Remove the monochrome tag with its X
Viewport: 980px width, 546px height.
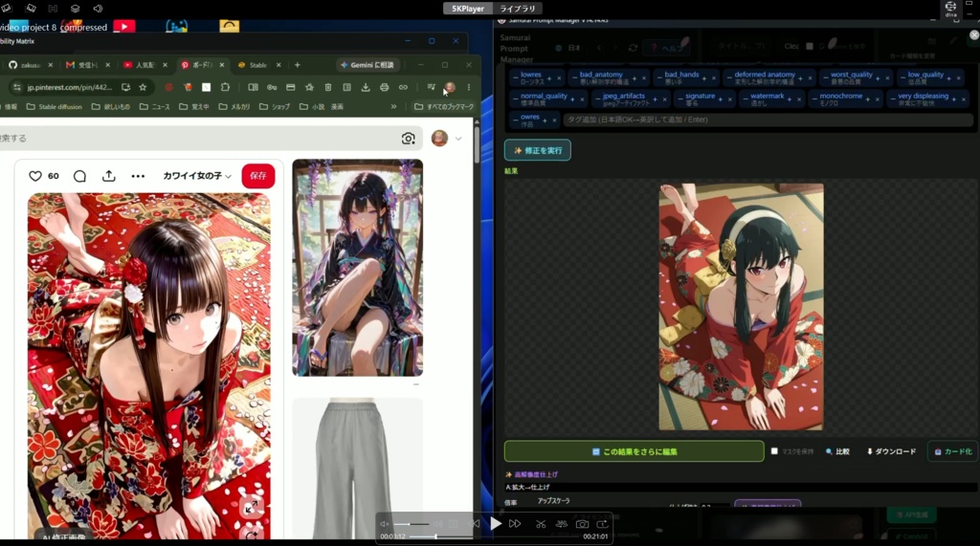[x=878, y=99]
